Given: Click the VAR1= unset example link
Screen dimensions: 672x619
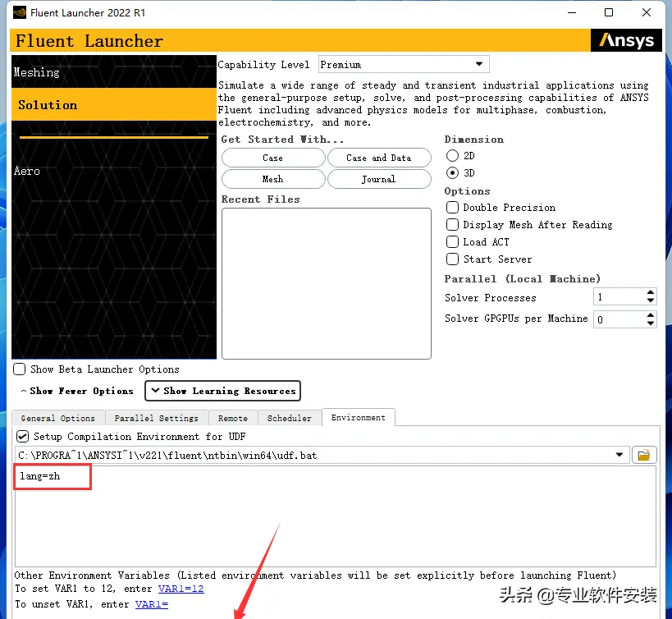Looking at the screenshot, I should pyautogui.click(x=152, y=604).
